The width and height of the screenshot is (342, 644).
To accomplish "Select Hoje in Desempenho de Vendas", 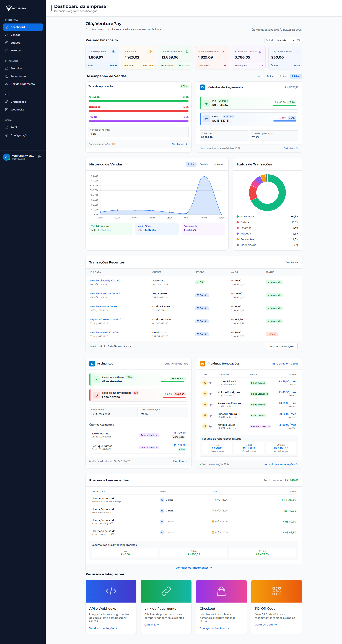I will (x=259, y=76).
